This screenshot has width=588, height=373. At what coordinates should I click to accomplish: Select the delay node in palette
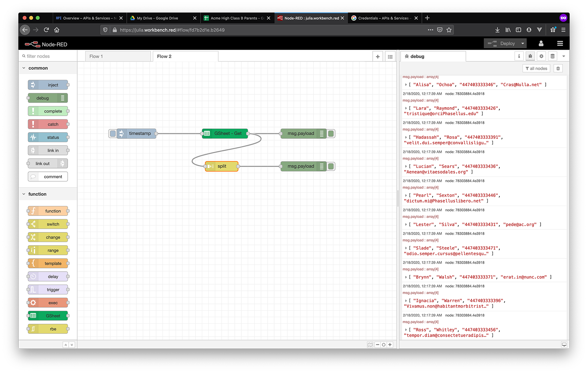tap(48, 276)
